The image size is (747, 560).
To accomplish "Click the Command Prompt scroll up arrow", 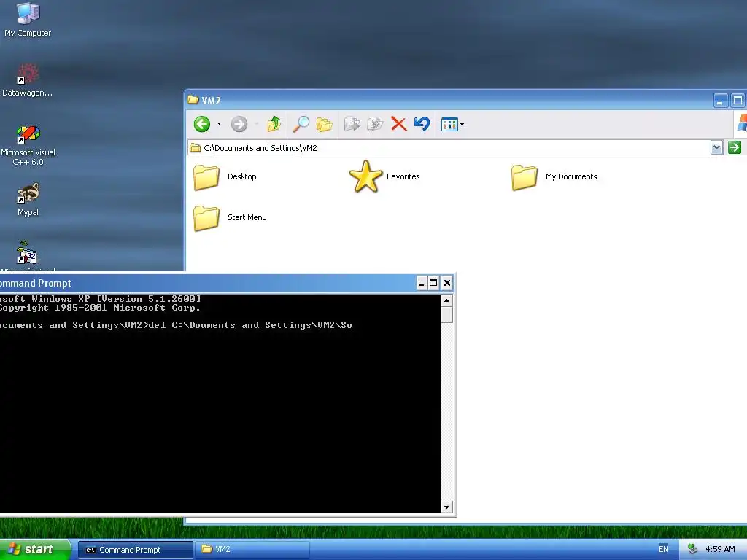I will 446,300.
